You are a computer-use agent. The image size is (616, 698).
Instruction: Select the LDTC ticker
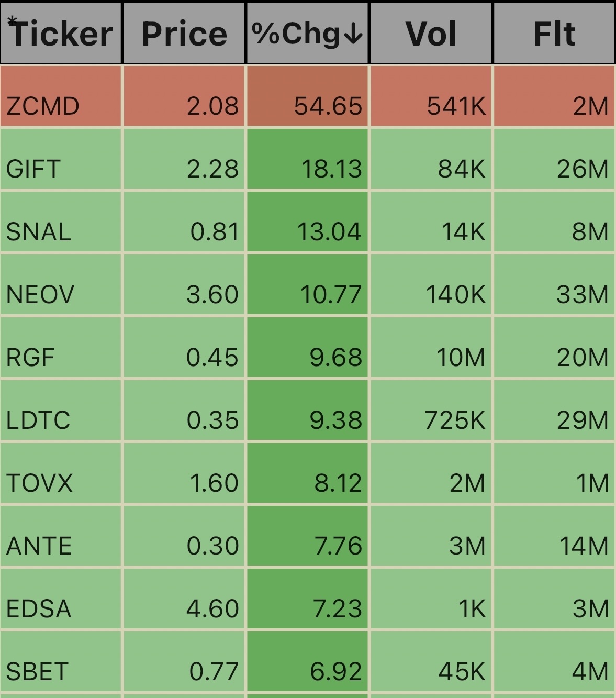coord(38,420)
